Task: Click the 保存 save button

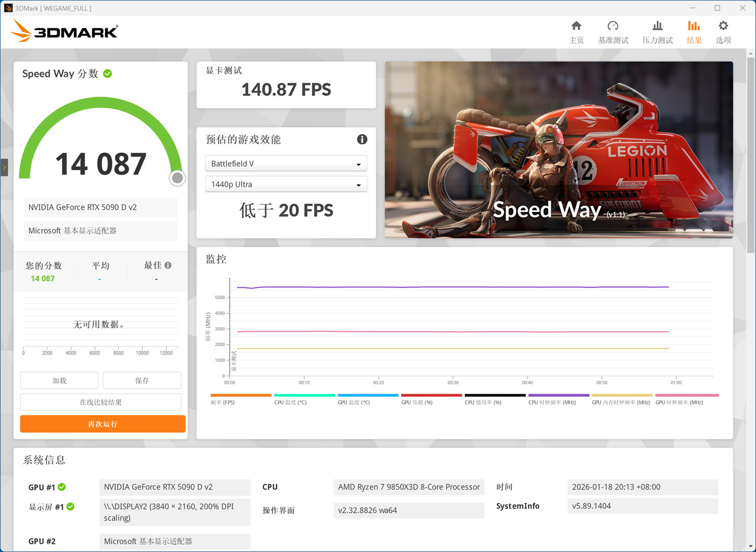Action: (142, 380)
